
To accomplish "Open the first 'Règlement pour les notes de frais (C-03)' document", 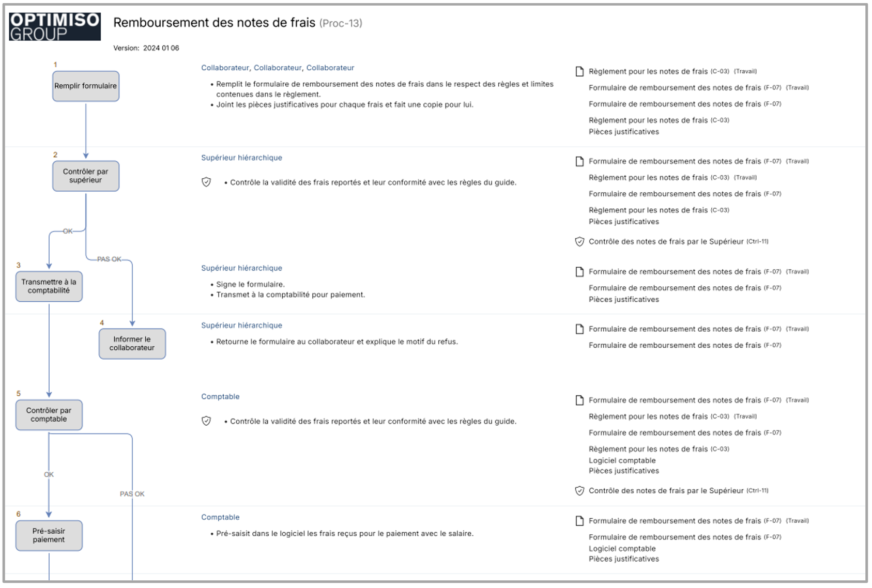I will click(648, 71).
